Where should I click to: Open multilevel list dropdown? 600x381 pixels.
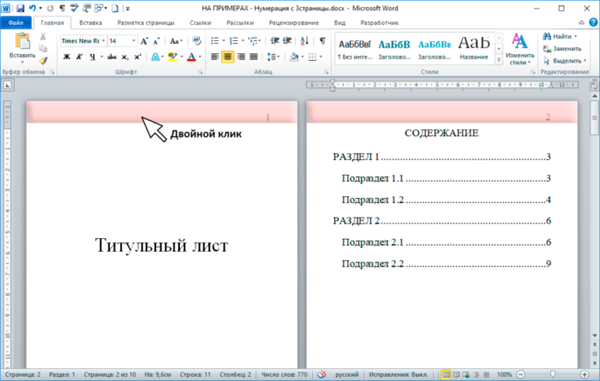tap(260, 41)
